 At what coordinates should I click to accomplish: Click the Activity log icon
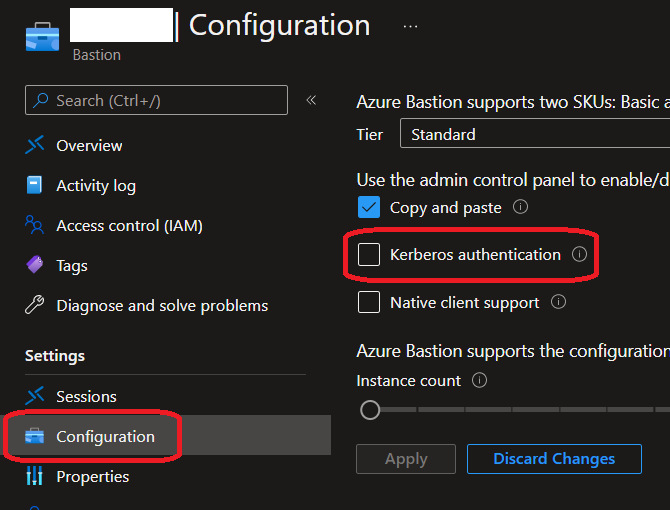tap(35, 185)
